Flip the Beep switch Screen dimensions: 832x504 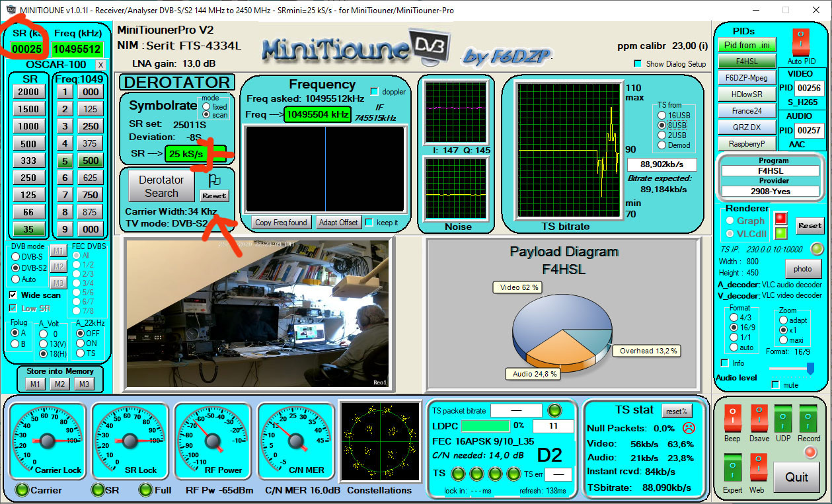tap(732, 419)
